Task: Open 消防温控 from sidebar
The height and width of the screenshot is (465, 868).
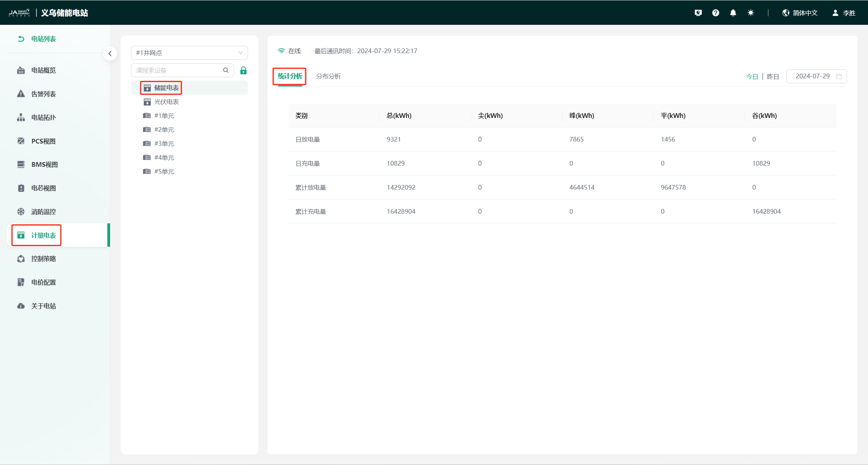Action: point(43,212)
